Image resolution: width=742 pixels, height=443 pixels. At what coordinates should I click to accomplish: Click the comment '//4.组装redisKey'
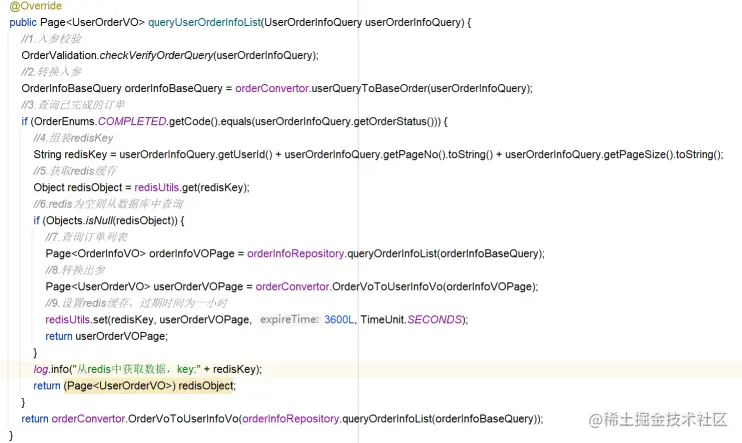[73, 138]
